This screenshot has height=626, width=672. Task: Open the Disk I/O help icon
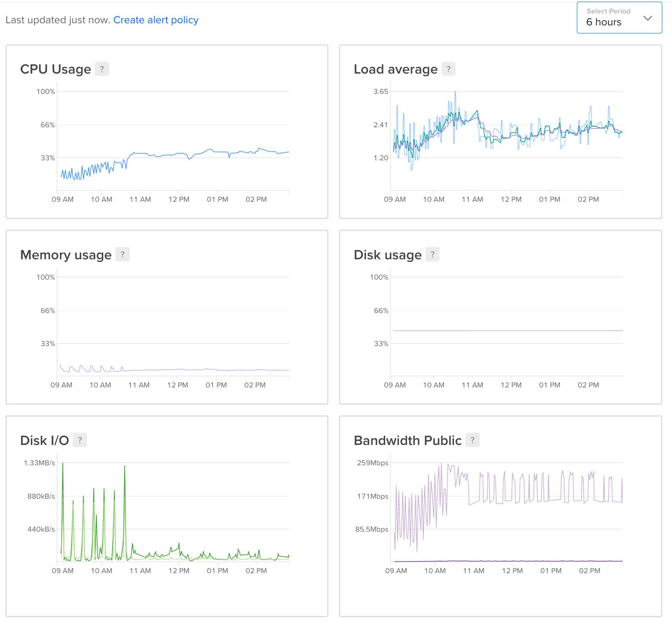[x=80, y=440]
